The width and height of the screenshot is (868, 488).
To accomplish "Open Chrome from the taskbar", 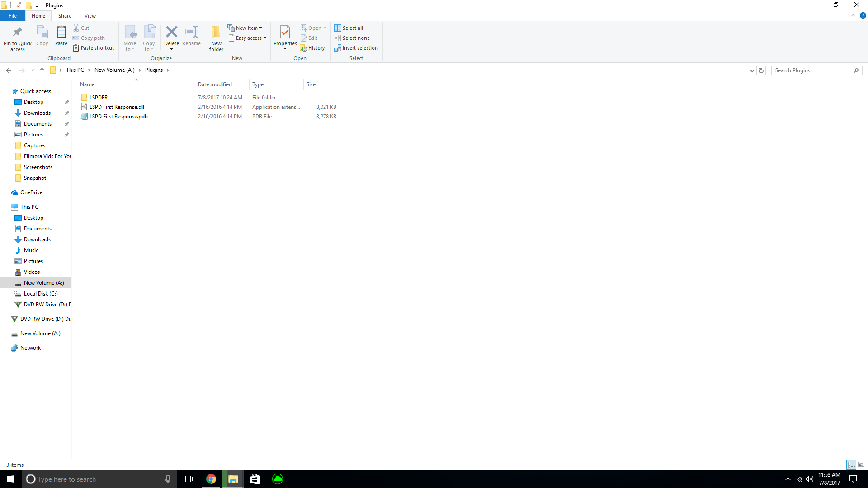I will click(211, 479).
